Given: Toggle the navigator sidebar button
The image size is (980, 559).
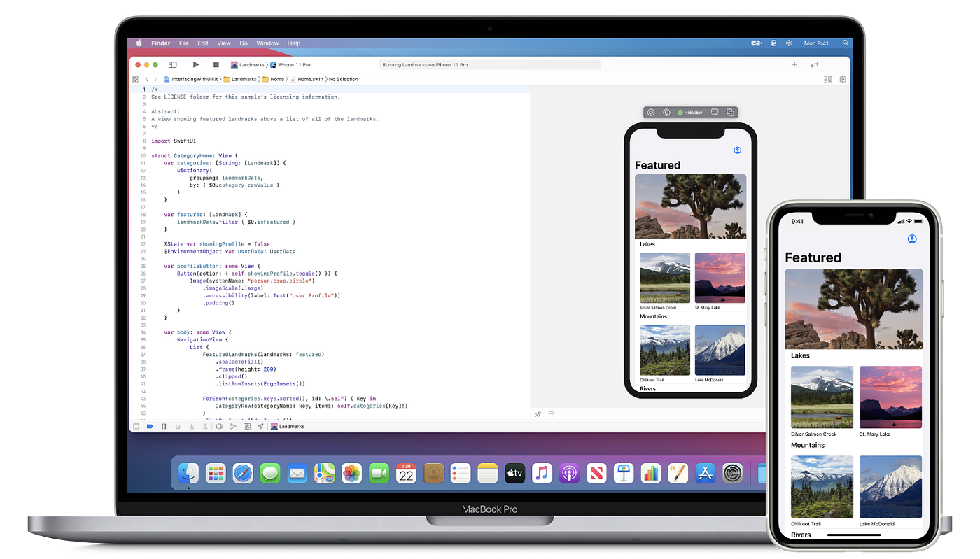Looking at the screenshot, I should coord(173,64).
